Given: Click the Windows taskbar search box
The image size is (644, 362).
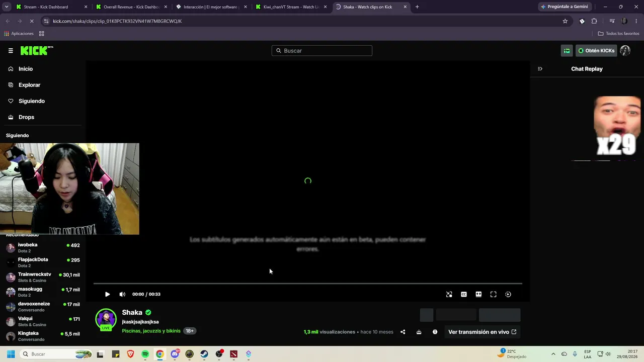Looking at the screenshot, I should tap(56, 354).
